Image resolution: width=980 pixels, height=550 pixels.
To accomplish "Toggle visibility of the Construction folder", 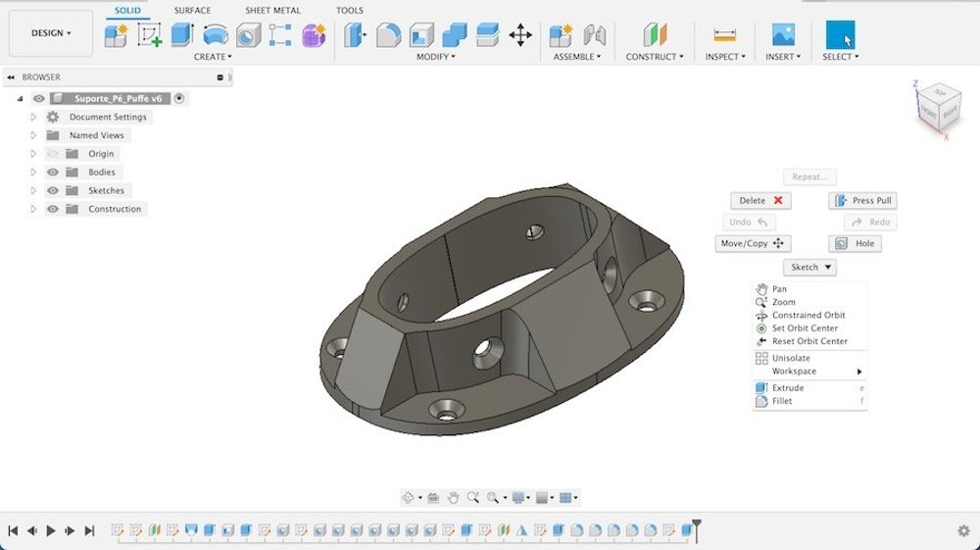I will click(x=53, y=209).
